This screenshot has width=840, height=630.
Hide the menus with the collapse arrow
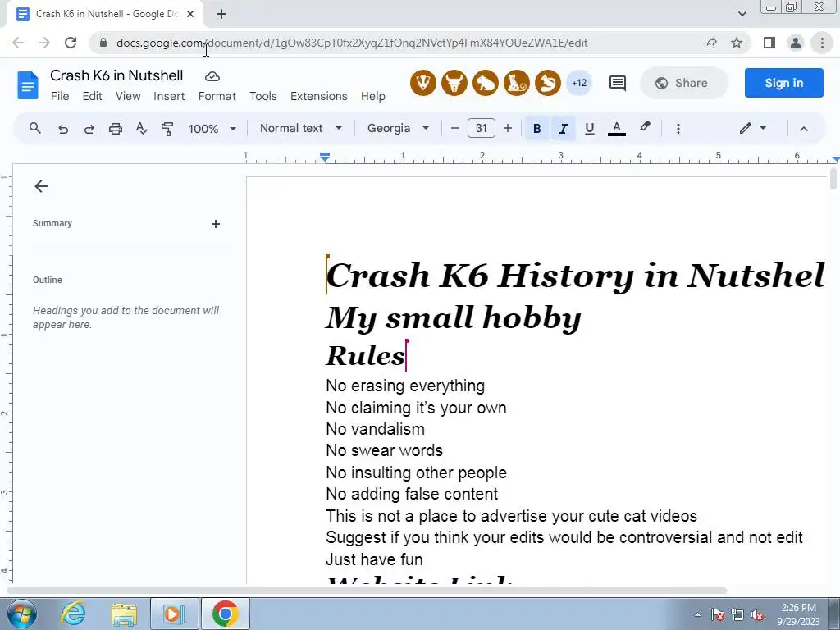click(x=804, y=129)
